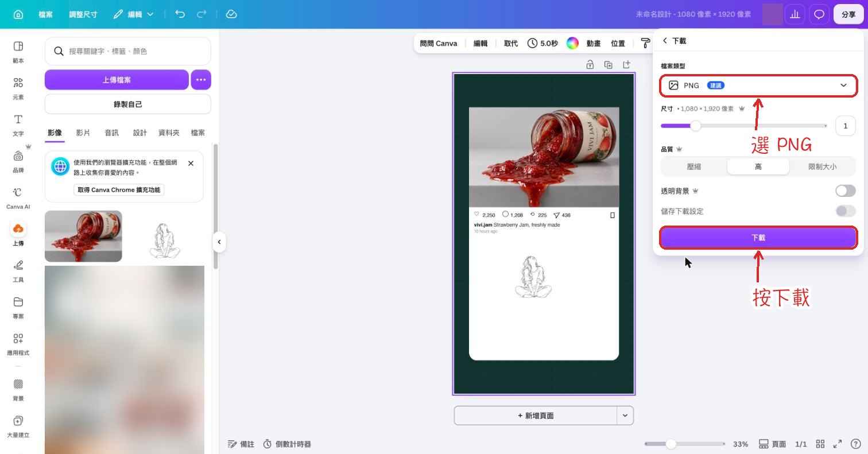
Task: Open the 元素 sidebar panel
Action: click(x=18, y=88)
